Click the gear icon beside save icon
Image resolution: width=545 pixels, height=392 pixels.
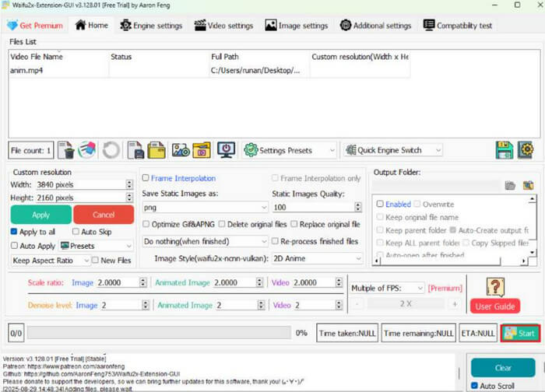click(x=526, y=150)
